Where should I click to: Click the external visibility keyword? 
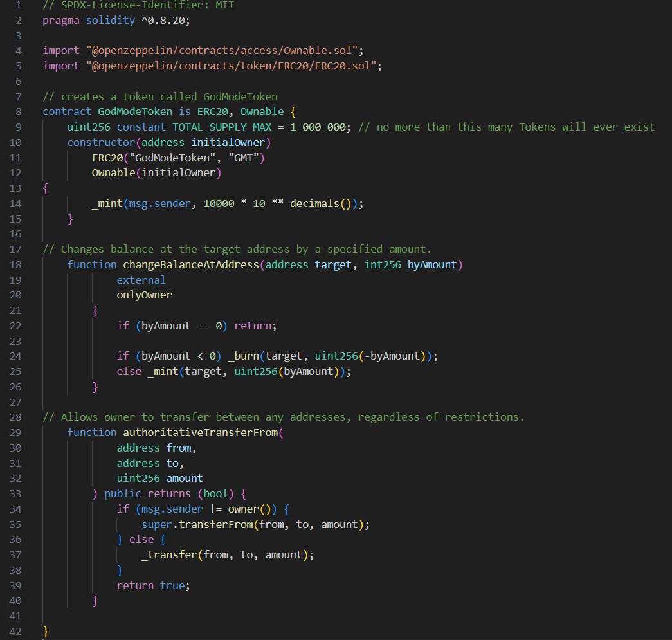tap(141, 280)
